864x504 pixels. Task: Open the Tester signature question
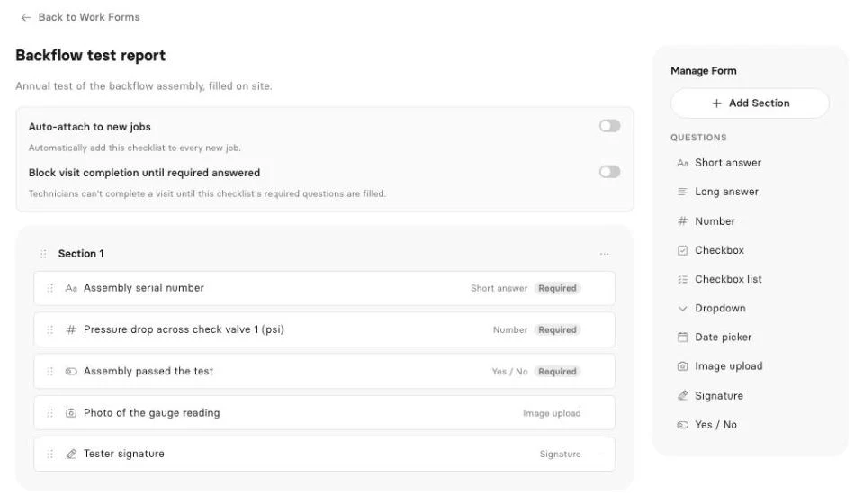(x=325, y=454)
